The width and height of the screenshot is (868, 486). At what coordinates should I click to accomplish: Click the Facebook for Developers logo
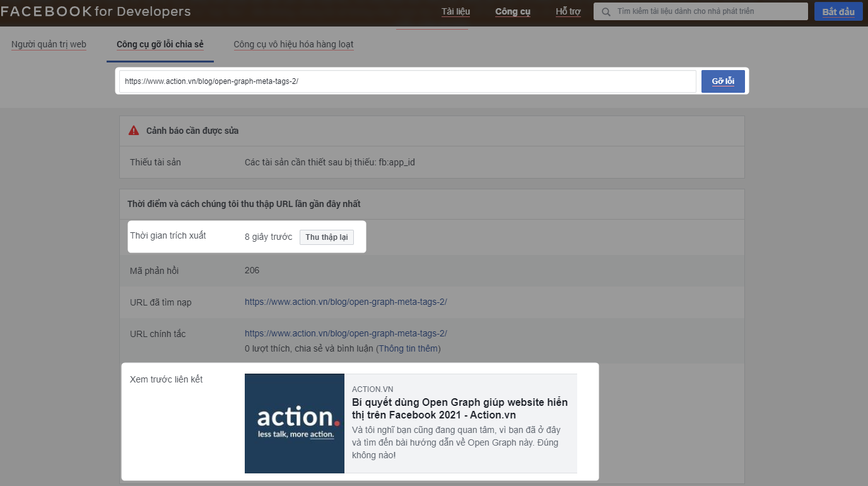[95, 11]
